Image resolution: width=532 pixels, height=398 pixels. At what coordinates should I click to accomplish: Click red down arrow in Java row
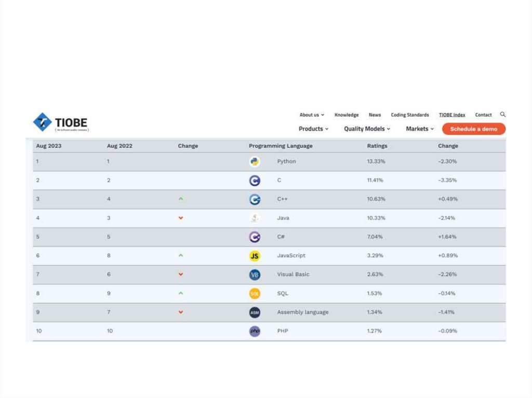click(x=181, y=218)
